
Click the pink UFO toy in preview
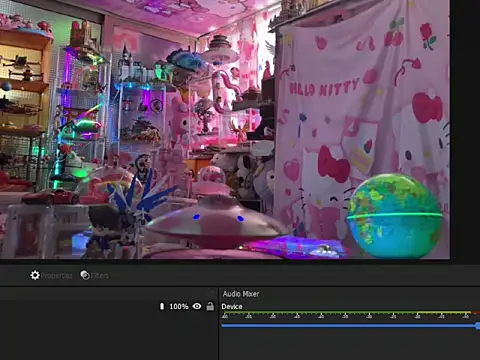pos(216,213)
